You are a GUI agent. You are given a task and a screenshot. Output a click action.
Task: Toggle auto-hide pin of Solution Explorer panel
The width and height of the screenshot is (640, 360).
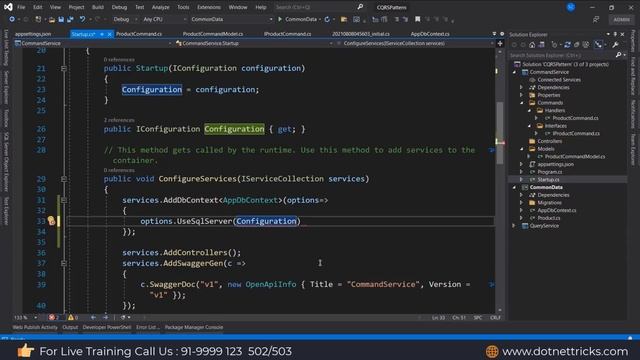[x=615, y=34]
